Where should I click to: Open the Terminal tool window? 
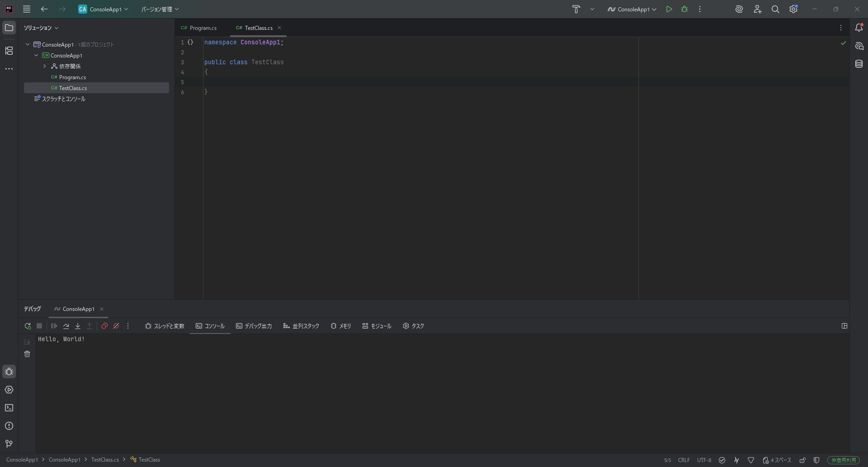click(x=9, y=408)
